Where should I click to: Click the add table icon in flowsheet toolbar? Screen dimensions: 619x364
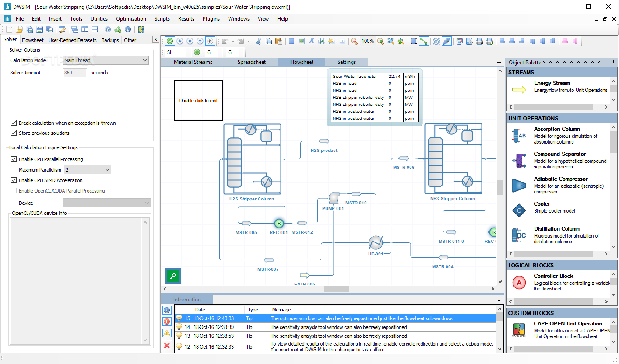[x=342, y=41]
